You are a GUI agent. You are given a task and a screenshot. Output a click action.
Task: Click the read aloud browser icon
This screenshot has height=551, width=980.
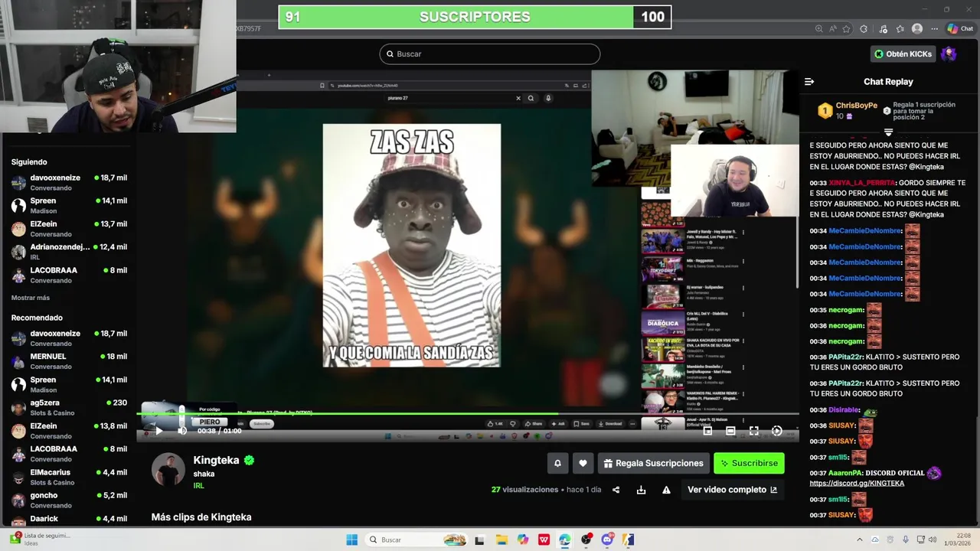coord(833,29)
